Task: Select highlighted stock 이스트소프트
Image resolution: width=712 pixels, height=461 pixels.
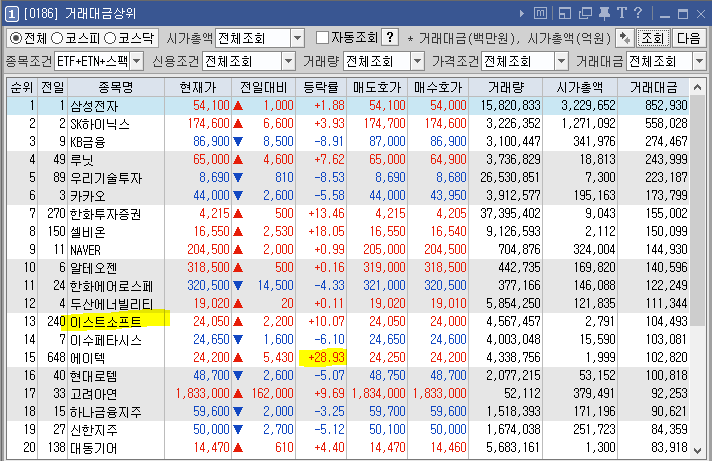Action: click(x=106, y=322)
